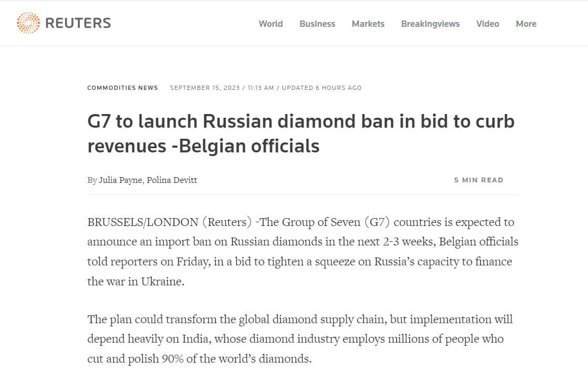Go to the Business section
This screenshot has height=381, width=588.
tap(317, 24)
